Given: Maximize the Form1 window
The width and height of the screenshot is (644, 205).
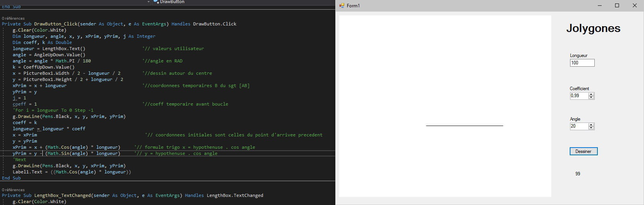Looking at the screenshot, I should coord(617,5).
